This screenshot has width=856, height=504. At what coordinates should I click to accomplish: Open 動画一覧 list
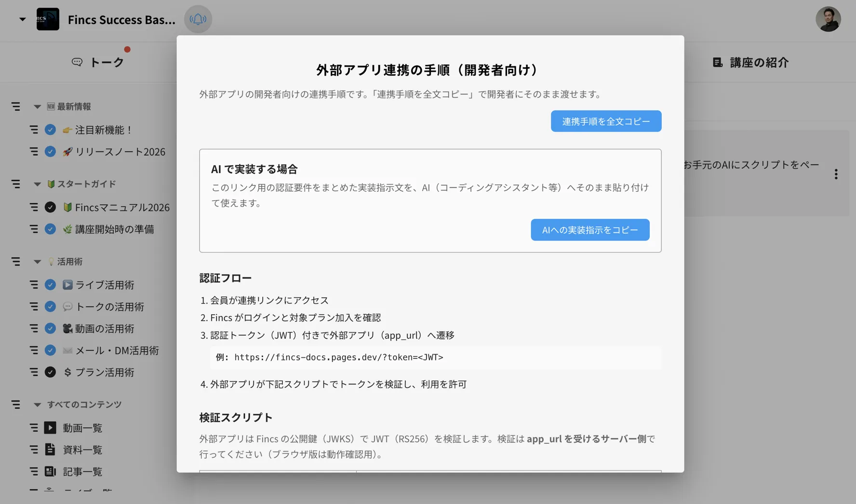pos(82,428)
